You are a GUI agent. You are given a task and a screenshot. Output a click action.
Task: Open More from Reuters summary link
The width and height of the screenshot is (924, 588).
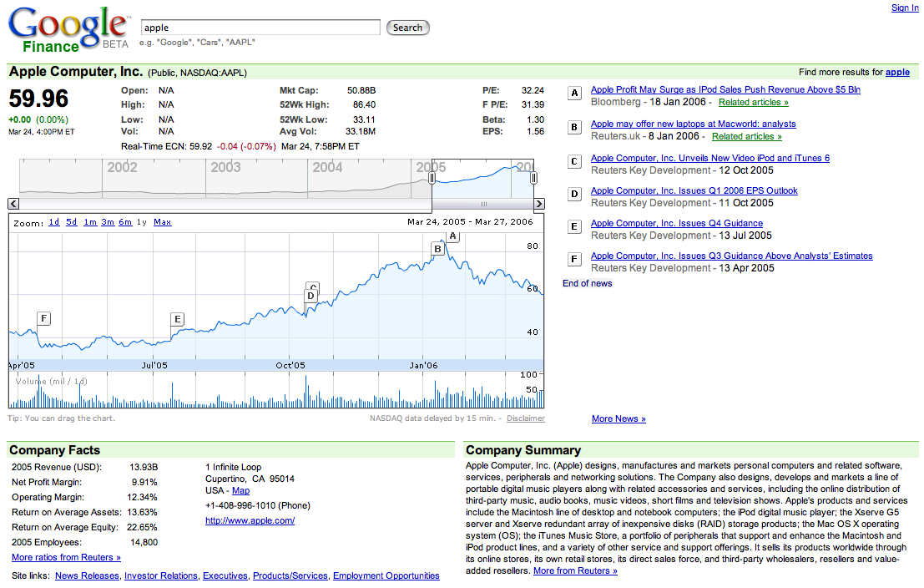(x=575, y=571)
